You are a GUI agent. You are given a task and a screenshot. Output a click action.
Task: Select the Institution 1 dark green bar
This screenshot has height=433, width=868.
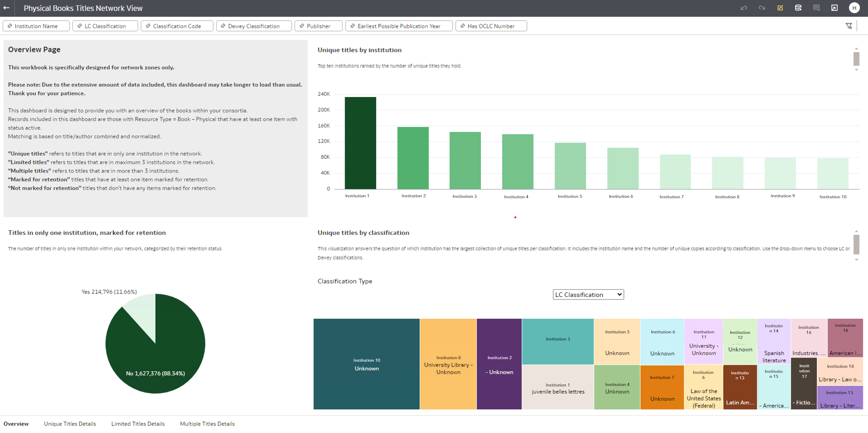360,143
